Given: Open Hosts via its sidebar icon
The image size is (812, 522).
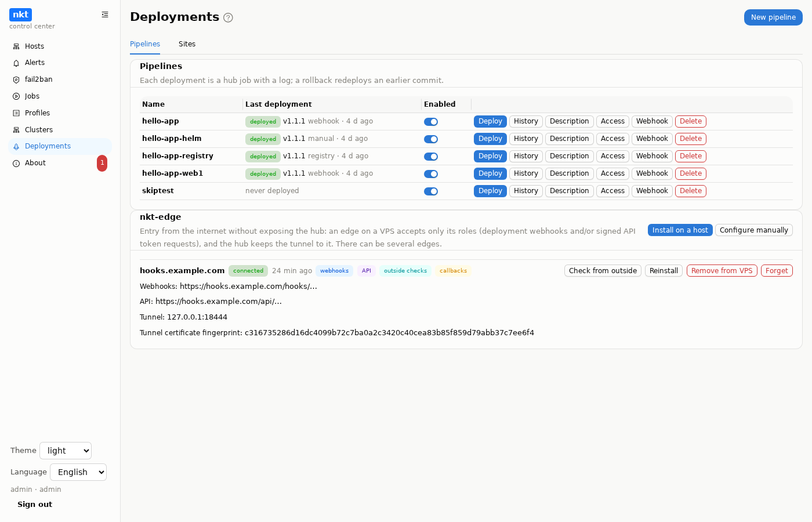Looking at the screenshot, I should pyautogui.click(x=16, y=46).
